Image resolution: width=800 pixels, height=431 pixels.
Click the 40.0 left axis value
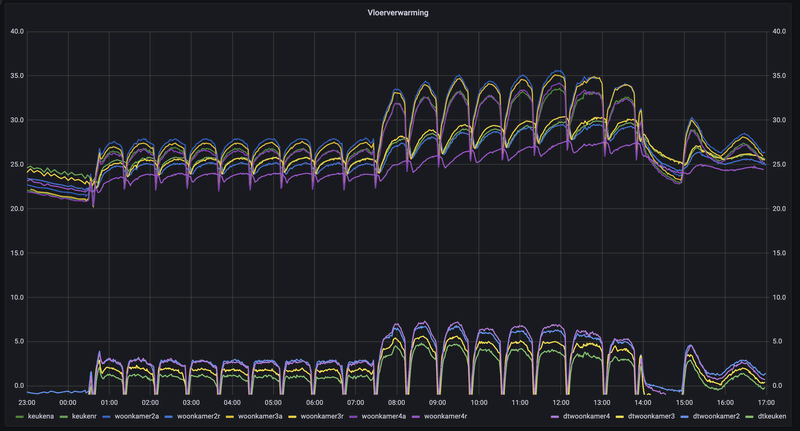pos(17,32)
